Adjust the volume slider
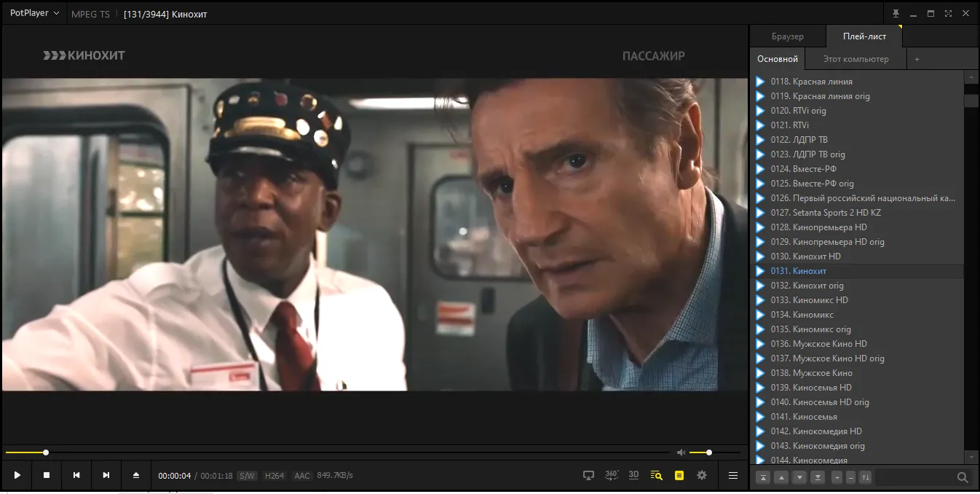 click(x=714, y=452)
